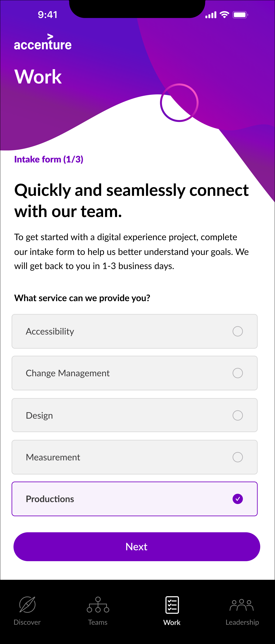Tap the Work checklist icon
This screenshot has height=644, width=275.
pos(172,605)
